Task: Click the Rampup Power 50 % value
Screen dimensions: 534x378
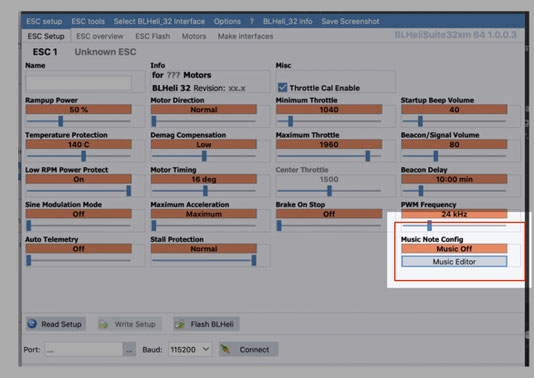Action: point(79,109)
